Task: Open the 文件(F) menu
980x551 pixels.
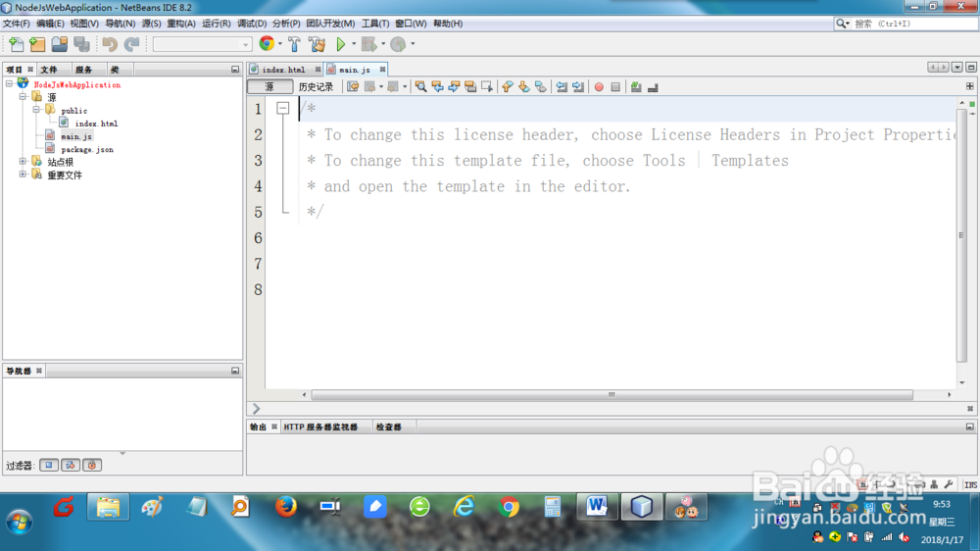Action: [x=17, y=24]
